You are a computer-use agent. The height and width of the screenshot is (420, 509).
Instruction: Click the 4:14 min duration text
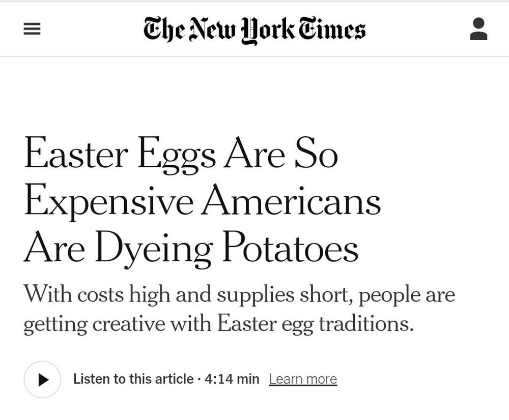230,379
